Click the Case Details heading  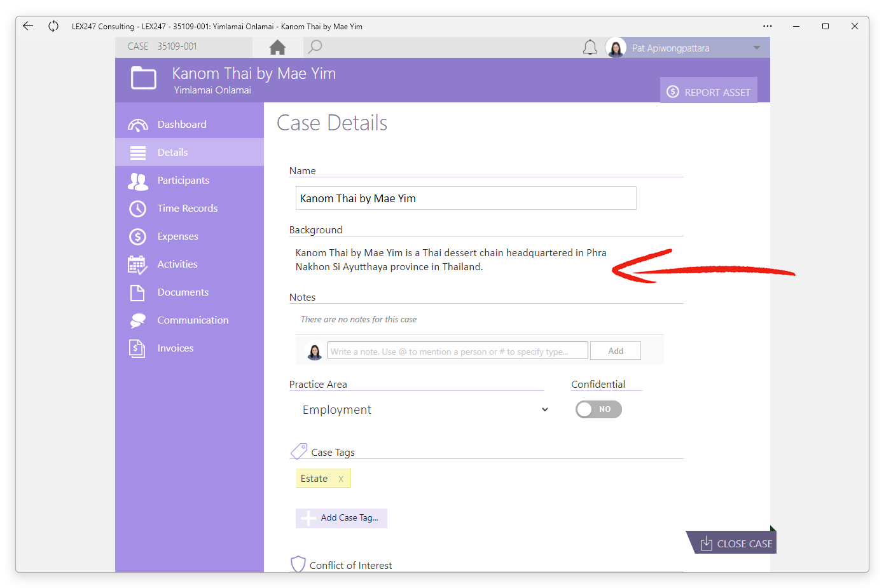pos(332,123)
